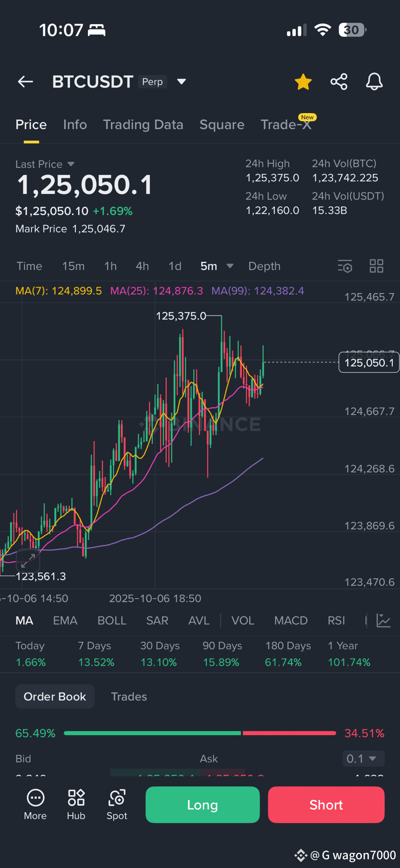Enable the AVL indicator
The height and width of the screenshot is (868, 400).
coord(199,621)
